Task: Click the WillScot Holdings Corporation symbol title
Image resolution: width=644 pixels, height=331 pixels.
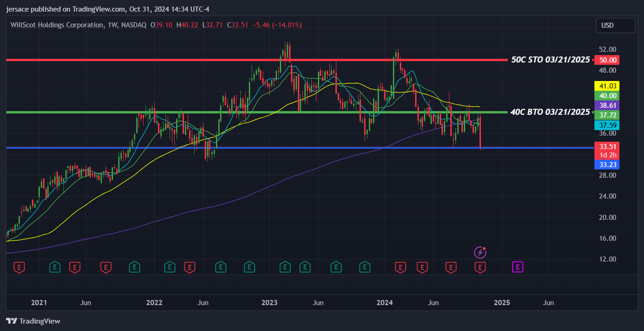Action: [57, 25]
